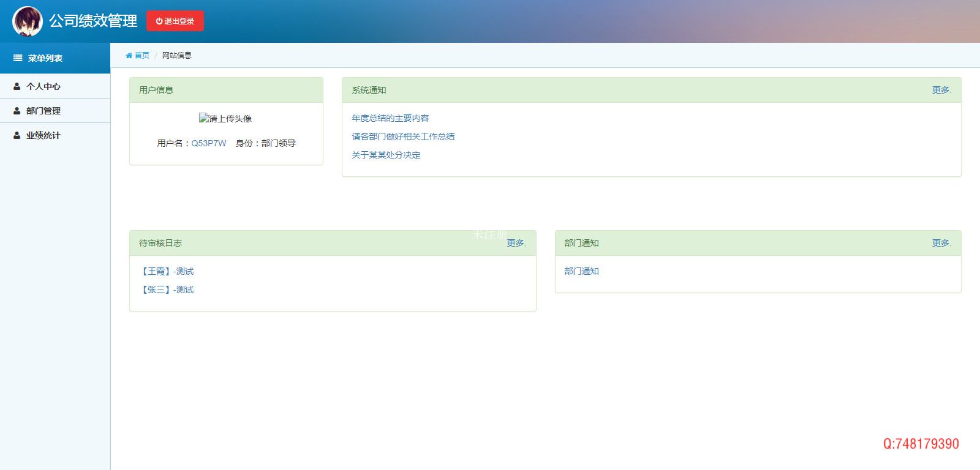Open the log 【王霞】-测试
Image resolution: width=980 pixels, height=470 pixels.
coord(167,271)
